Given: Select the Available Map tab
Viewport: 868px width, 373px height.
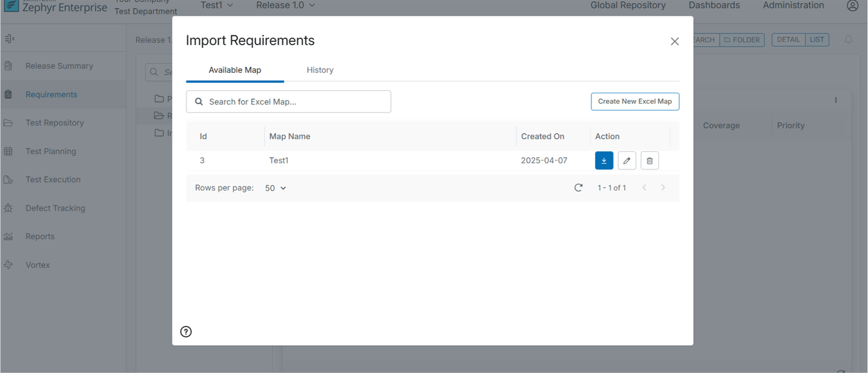Looking at the screenshot, I should point(235,70).
